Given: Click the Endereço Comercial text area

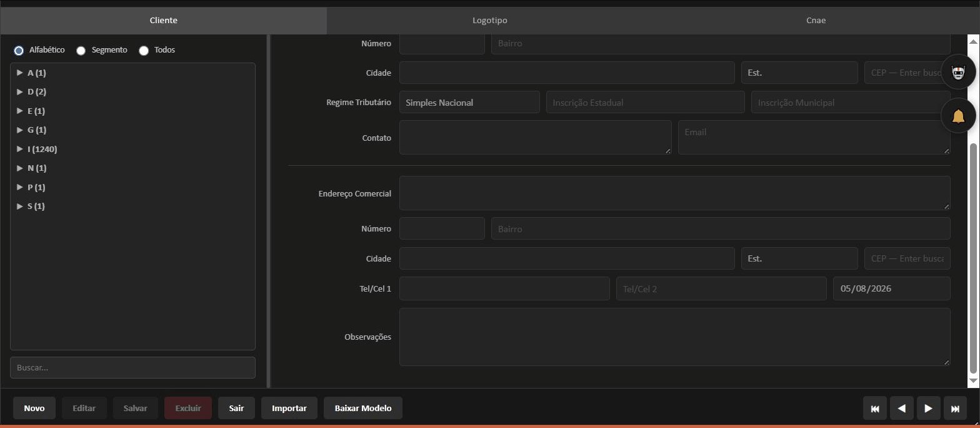Looking at the screenshot, I should (x=675, y=193).
